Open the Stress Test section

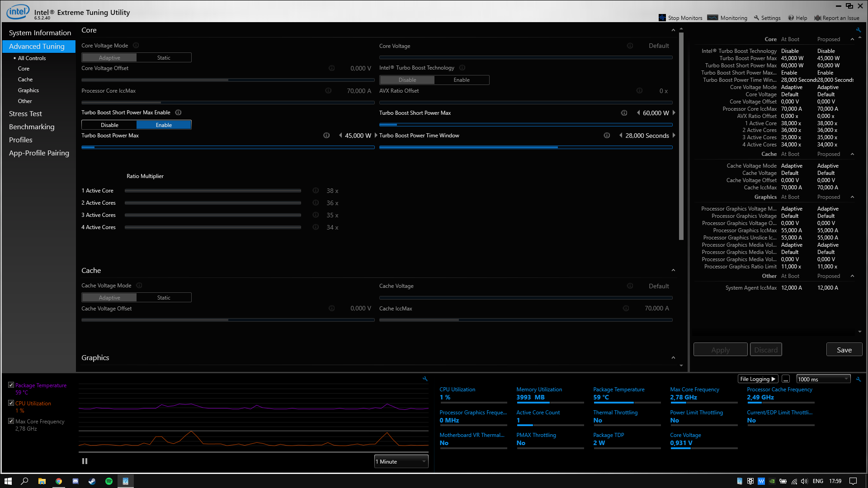point(25,114)
